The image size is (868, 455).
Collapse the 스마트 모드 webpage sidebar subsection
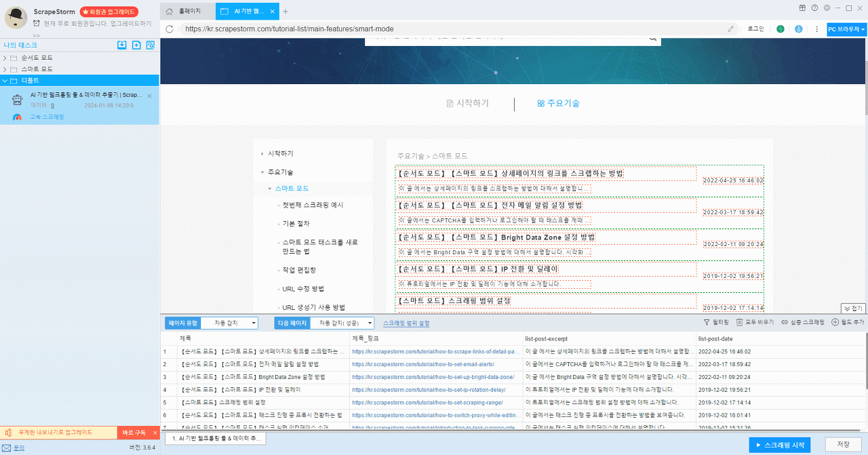click(x=270, y=189)
